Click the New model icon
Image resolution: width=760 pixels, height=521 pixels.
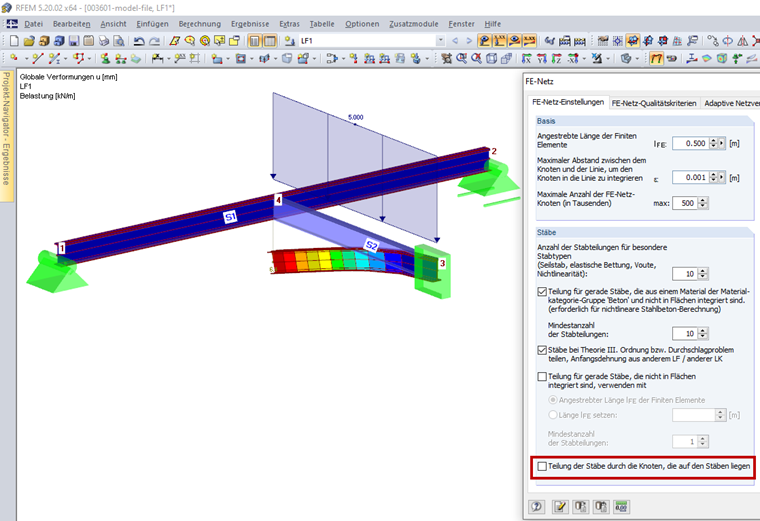(x=14, y=41)
